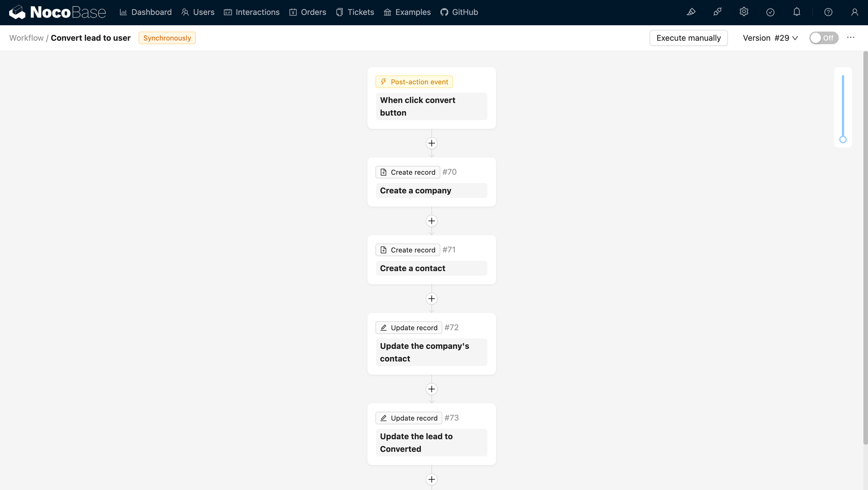Click the Execute manually button
The height and width of the screenshot is (490, 868).
coord(688,38)
